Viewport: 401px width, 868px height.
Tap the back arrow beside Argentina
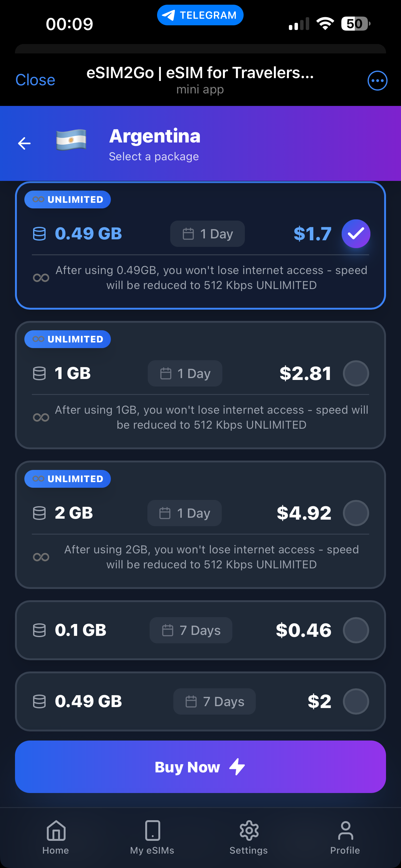click(24, 143)
